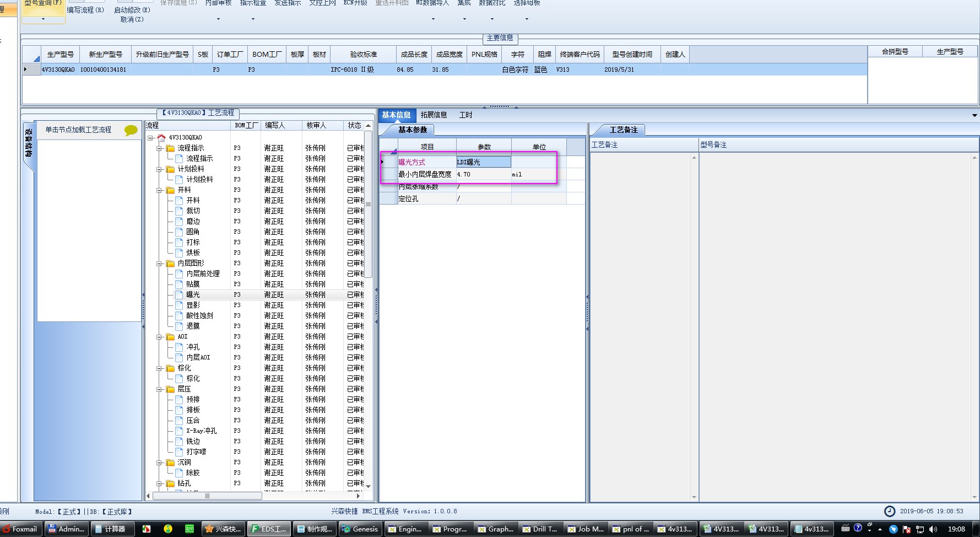Select the 基本参数 tab
The width and height of the screenshot is (980, 537).
(x=413, y=130)
